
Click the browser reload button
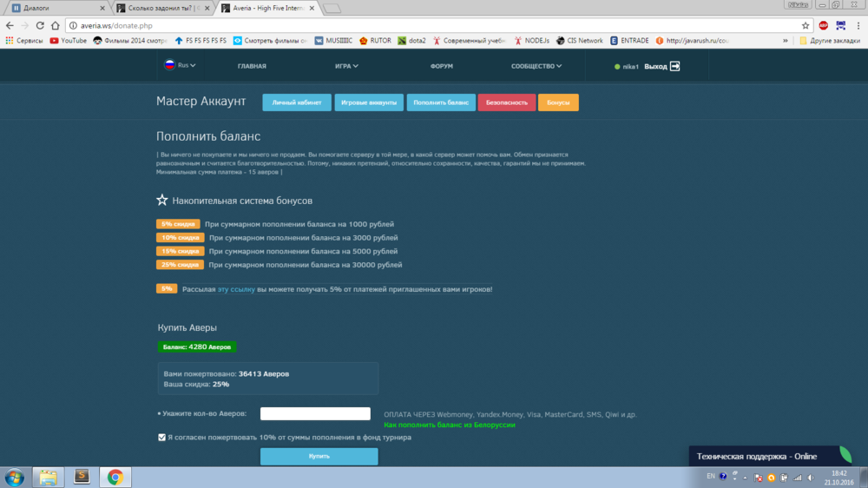tap(40, 25)
